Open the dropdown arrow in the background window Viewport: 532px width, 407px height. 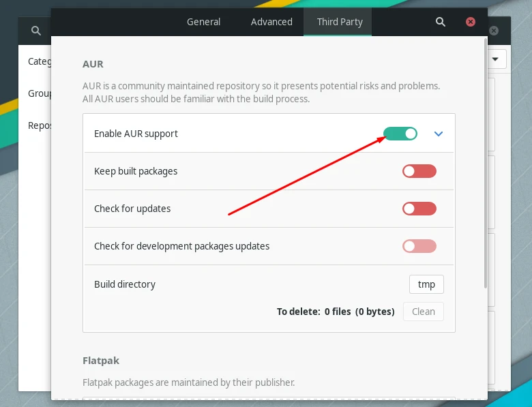click(x=495, y=59)
